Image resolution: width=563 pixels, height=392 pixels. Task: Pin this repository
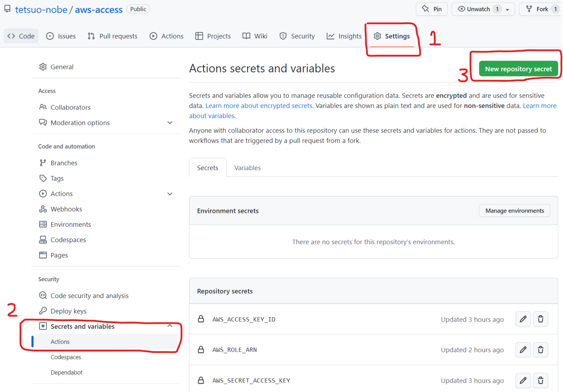[x=432, y=9]
